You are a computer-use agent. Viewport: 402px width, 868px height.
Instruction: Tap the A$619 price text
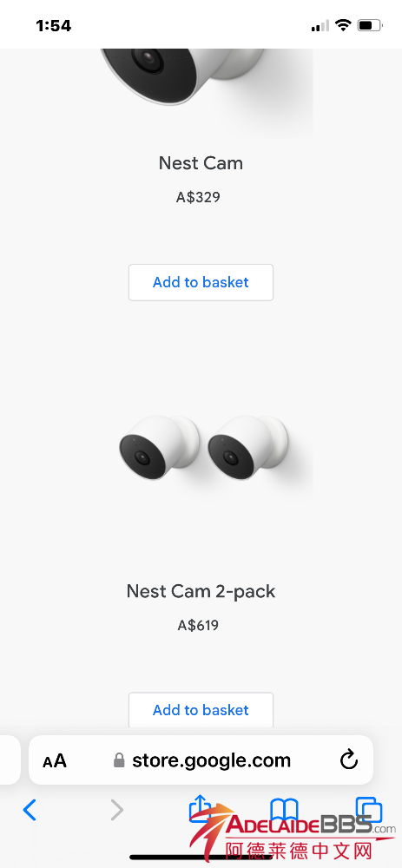(x=198, y=626)
